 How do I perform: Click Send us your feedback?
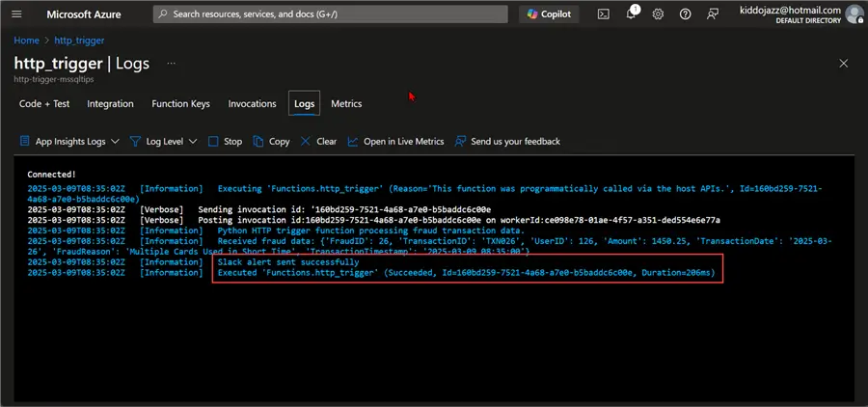point(507,141)
